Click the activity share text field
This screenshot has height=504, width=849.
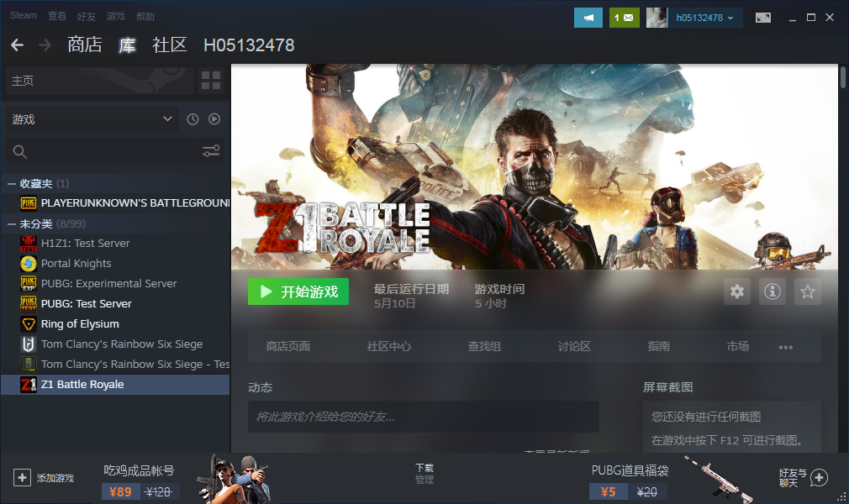tap(424, 417)
